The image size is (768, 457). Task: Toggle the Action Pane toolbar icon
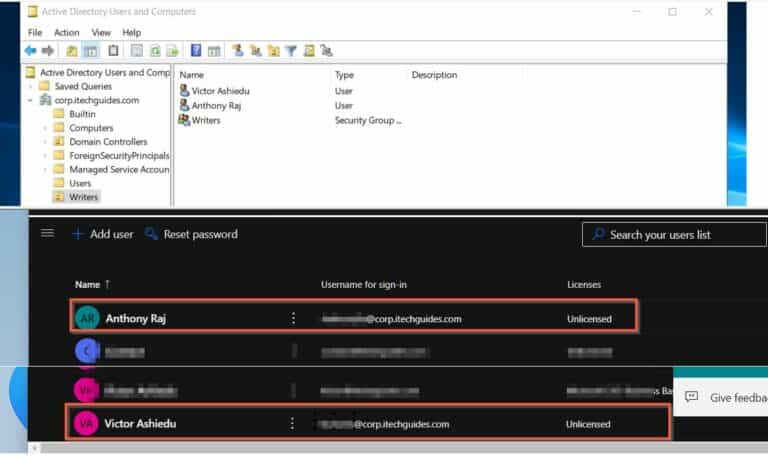coord(214,50)
